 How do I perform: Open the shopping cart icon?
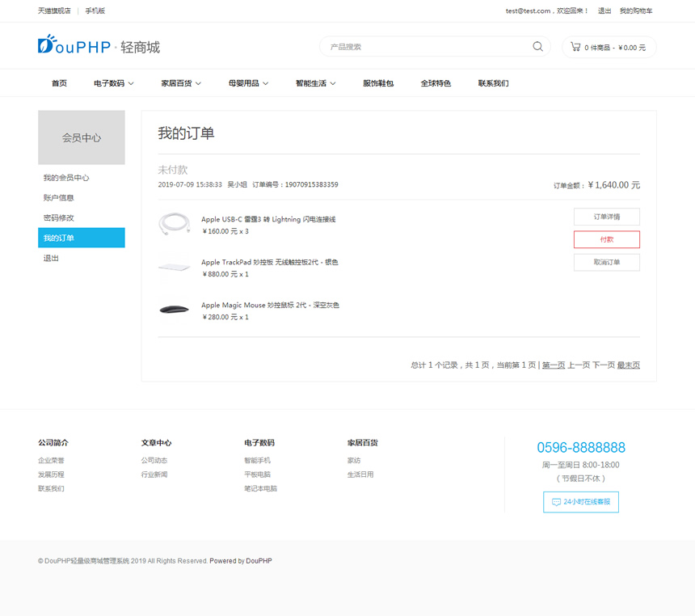pos(575,47)
